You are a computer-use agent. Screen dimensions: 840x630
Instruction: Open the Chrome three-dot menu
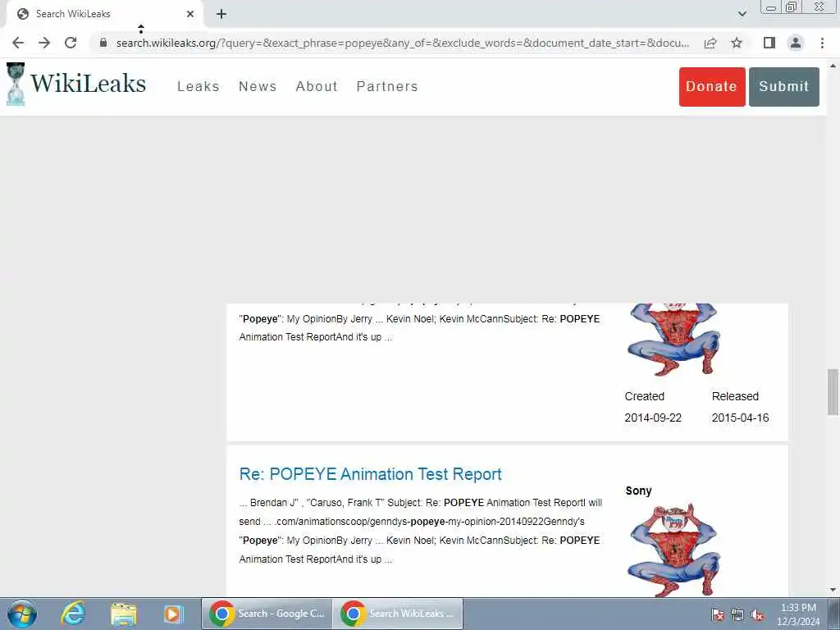[x=822, y=43]
